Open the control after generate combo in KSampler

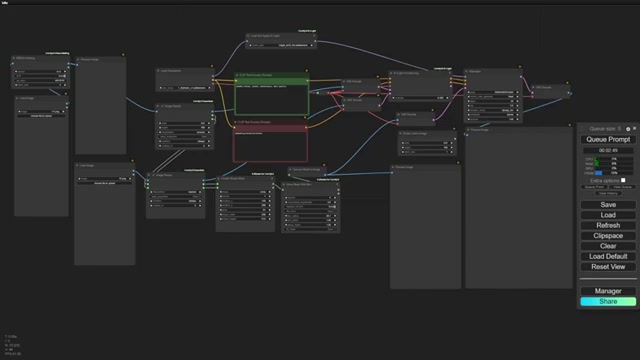[x=493, y=97]
